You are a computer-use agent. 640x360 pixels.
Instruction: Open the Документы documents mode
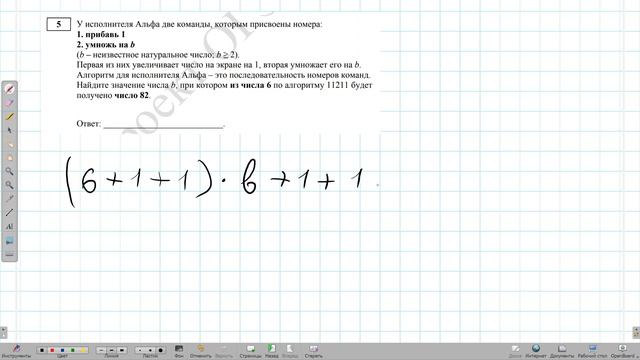[562, 351]
